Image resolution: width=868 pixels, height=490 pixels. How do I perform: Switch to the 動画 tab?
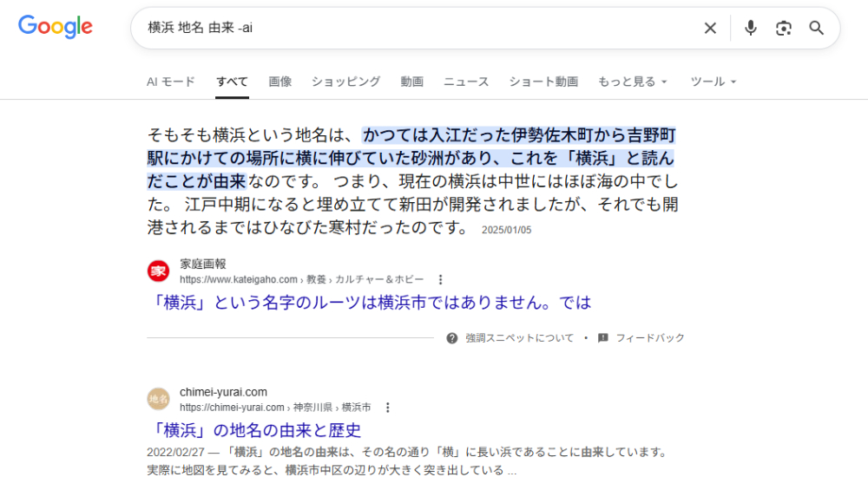411,82
